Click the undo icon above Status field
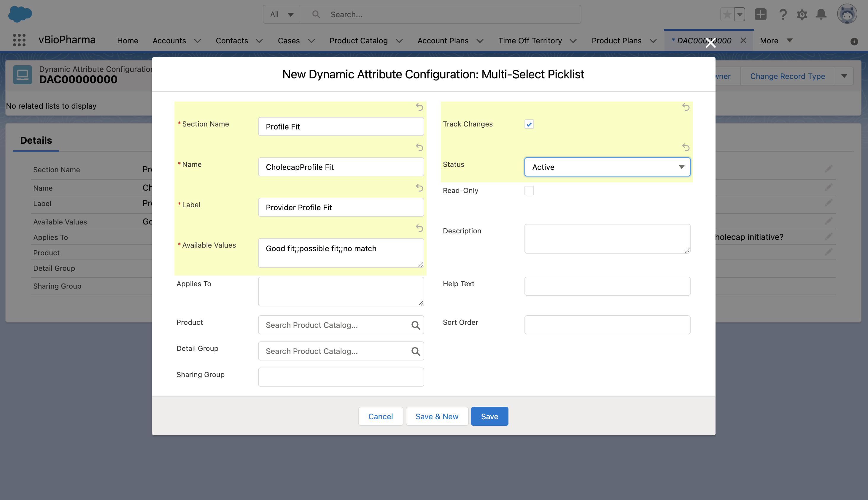This screenshot has height=500, width=868. point(686,147)
